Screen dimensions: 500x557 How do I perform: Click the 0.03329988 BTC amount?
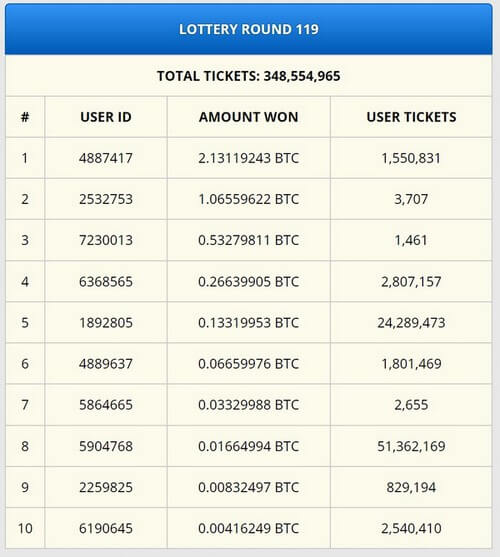[x=249, y=405]
